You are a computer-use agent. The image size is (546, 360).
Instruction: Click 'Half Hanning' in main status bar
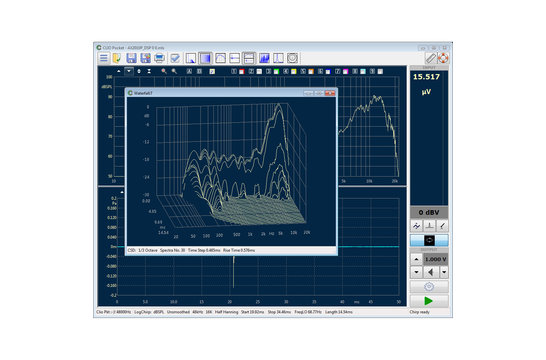pos(226,312)
